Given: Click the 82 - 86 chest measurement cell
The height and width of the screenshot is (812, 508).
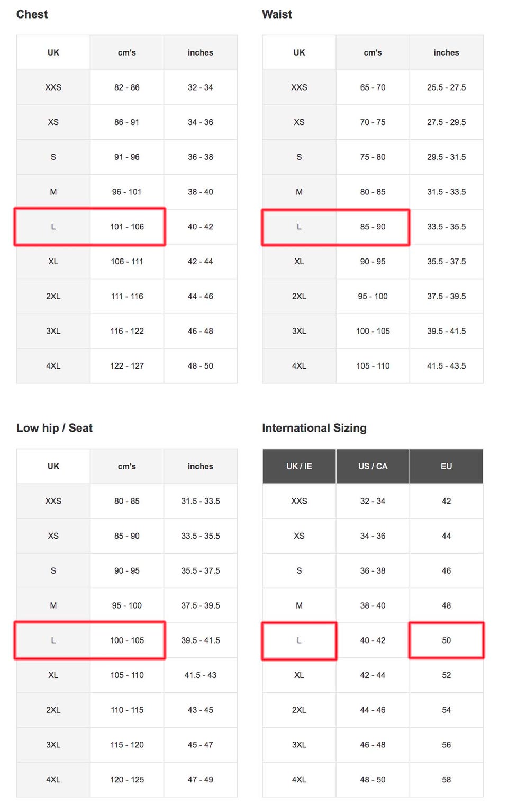Looking at the screenshot, I should point(127,87).
